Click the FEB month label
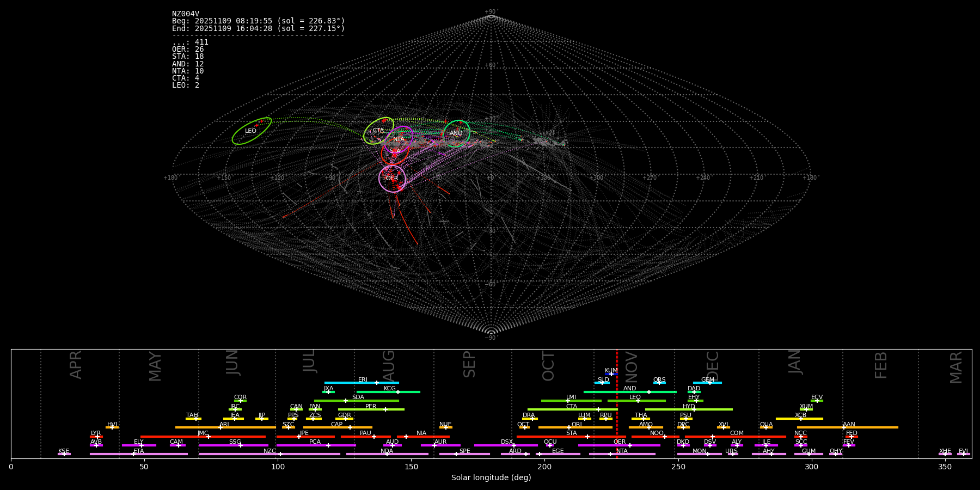The image size is (980, 490). (881, 365)
